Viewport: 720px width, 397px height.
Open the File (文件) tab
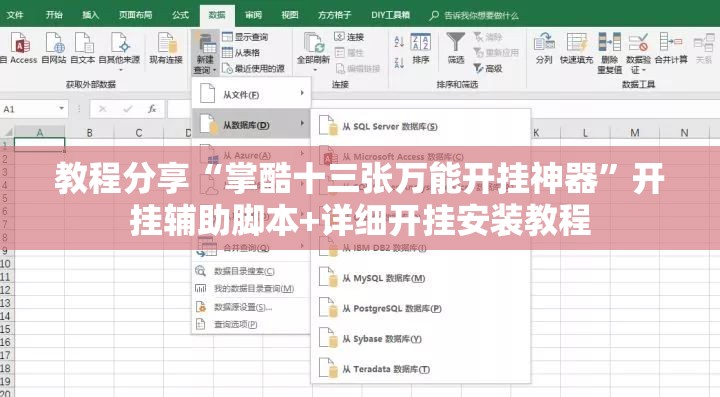point(15,15)
